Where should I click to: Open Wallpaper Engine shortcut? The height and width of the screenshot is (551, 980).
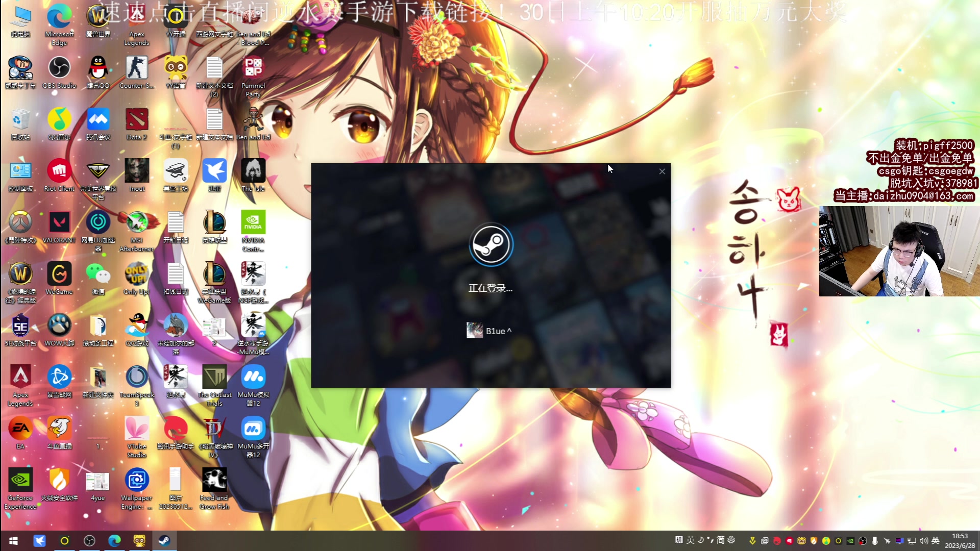point(137,481)
